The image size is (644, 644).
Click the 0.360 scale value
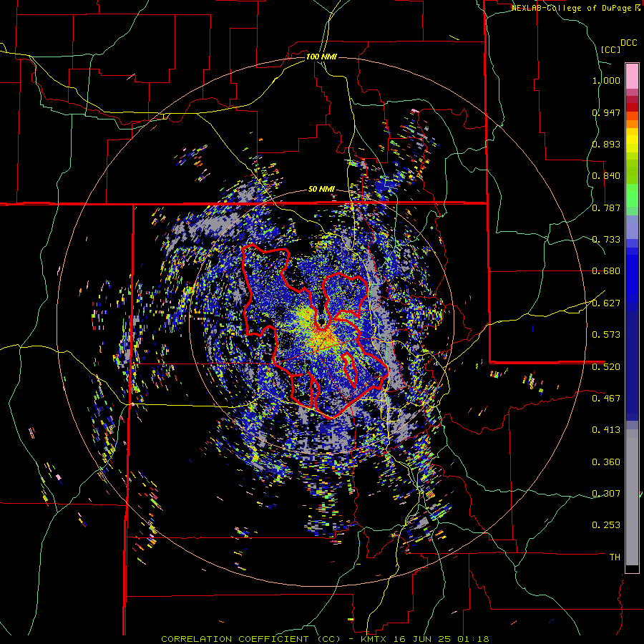(x=606, y=462)
